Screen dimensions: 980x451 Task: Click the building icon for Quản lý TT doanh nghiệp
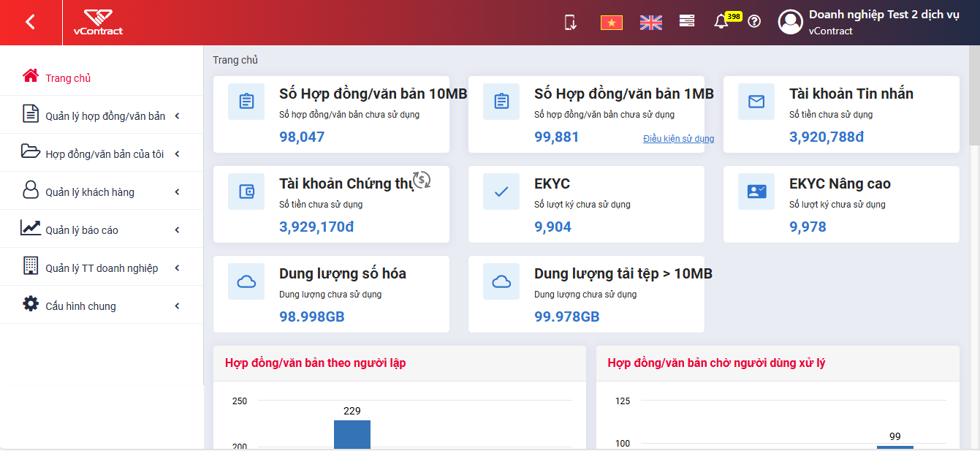pos(30,265)
